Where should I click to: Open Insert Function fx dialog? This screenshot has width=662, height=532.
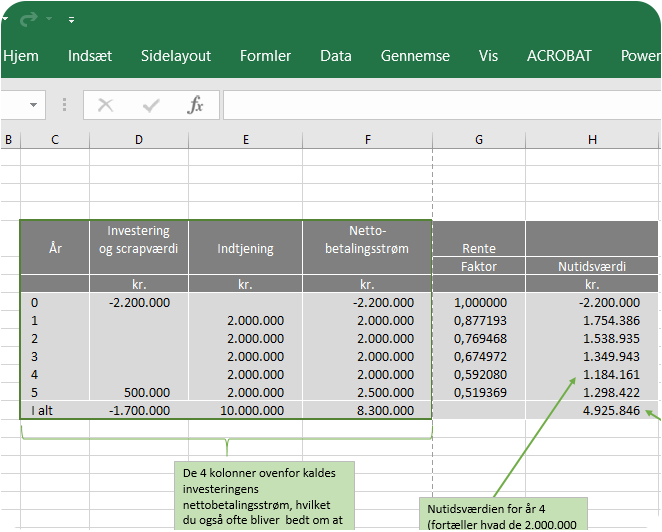(x=196, y=105)
